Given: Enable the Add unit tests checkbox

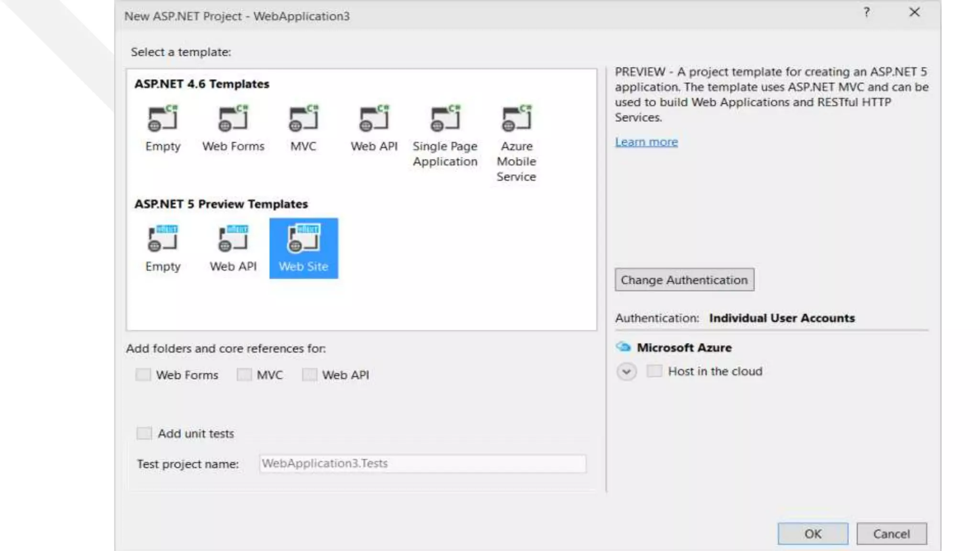Looking at the screenshot, I should click(x=144, y=433).
